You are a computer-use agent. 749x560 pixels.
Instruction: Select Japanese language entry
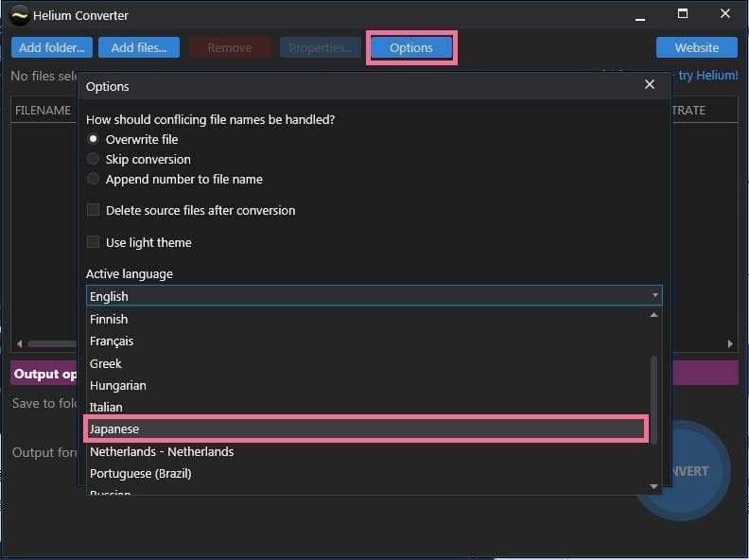coord(367,429)
